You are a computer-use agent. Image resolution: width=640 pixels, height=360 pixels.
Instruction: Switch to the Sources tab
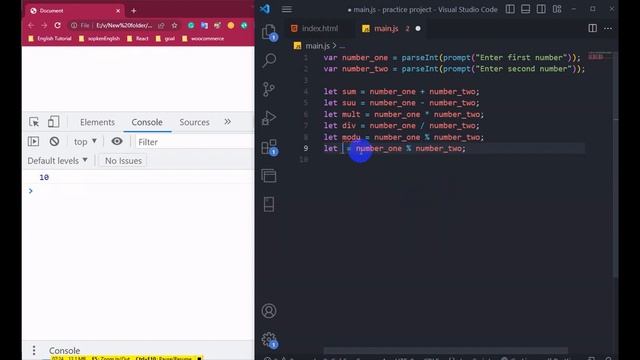point(194,122)
